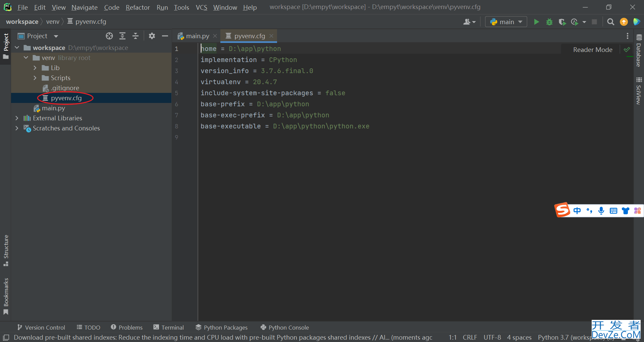Image resolution: width=644 pixels, height=342 pixels.
Task: Open the main run configuration dropdown
Action: point(506,22)
